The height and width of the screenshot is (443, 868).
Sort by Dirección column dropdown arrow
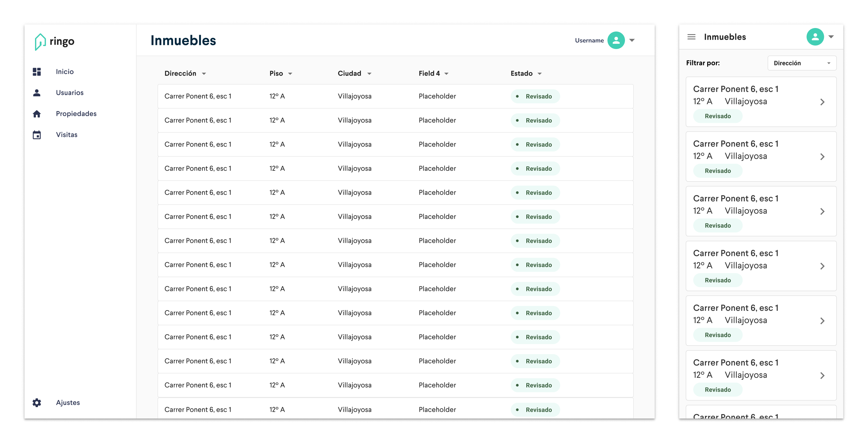point(204,74)
